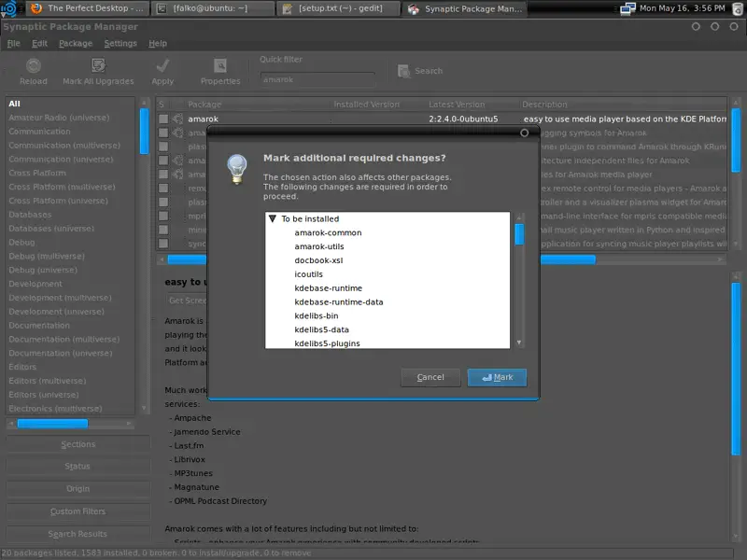747x560 pixels.
Task: Toggle checkbox for 'music player written in Python' row
Action: [162, 230]
